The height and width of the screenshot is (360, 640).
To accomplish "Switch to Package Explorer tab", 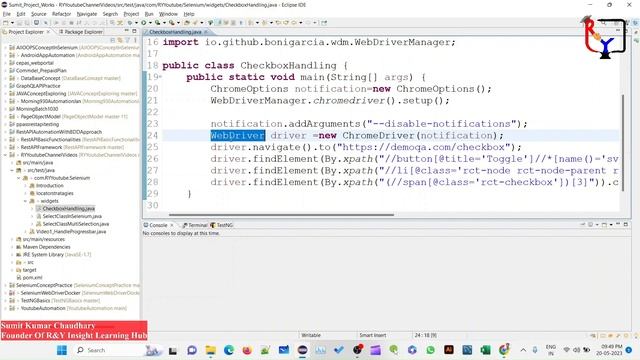I will (x=81, y=32).
